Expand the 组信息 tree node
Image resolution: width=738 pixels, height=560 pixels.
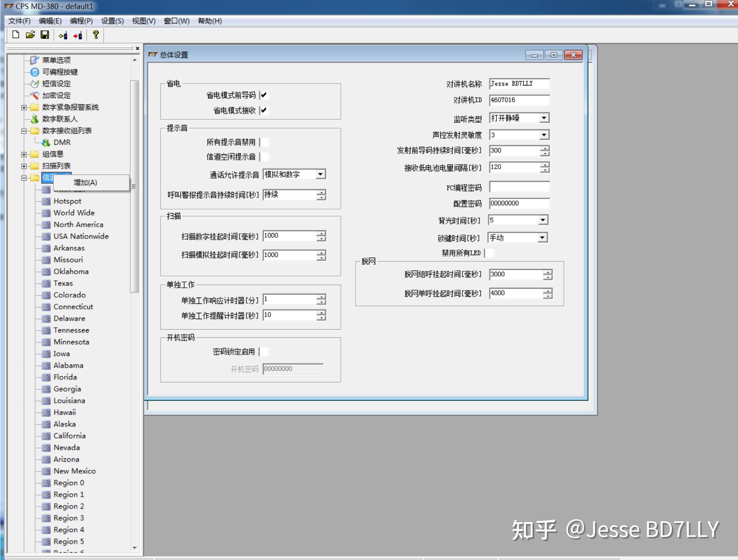(x=23, y=154)
